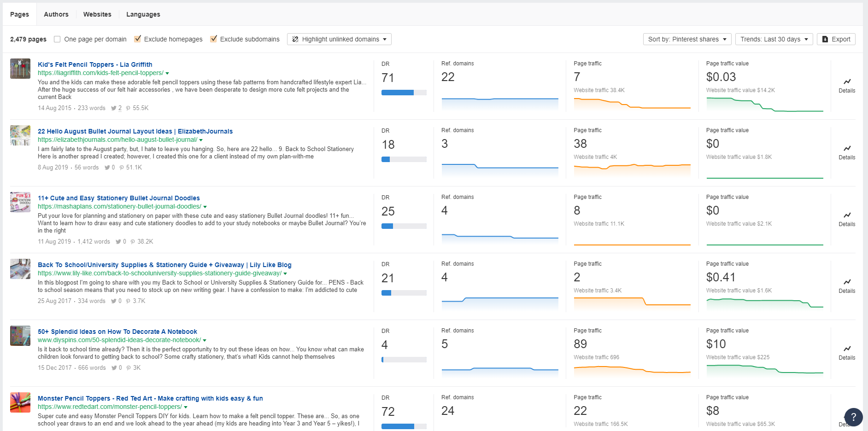Uncheck Exclude subdomains checkbox

click(x=213, y=39)
